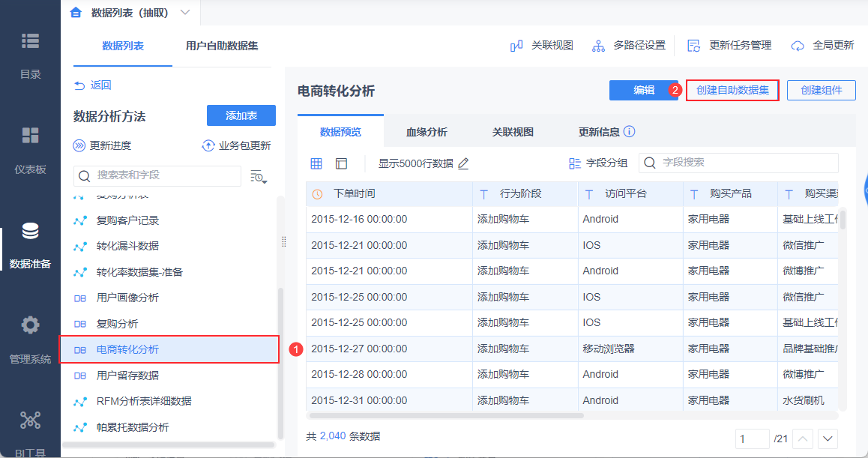Viewport: 868px width, 458px height.
Task: Open the 目录 directory sidebar icon
Action: click(30, 41)
